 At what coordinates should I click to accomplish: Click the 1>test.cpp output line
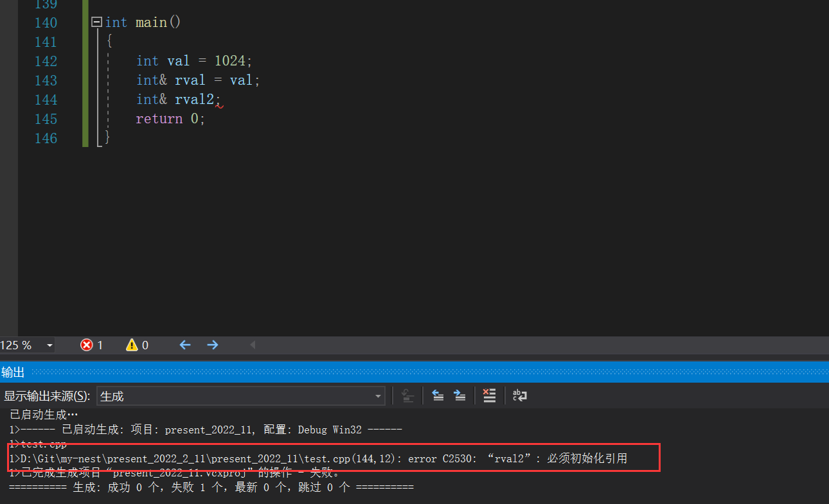38,444
